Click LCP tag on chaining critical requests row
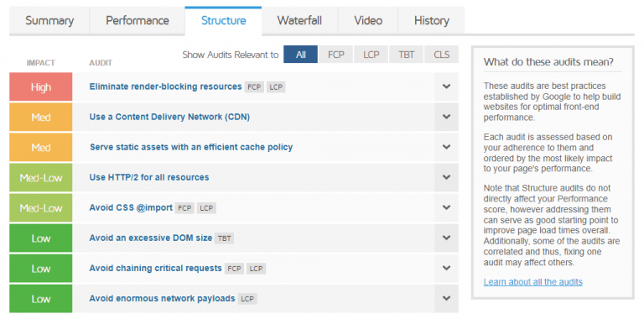644x314 pixels. pos(256,269)
